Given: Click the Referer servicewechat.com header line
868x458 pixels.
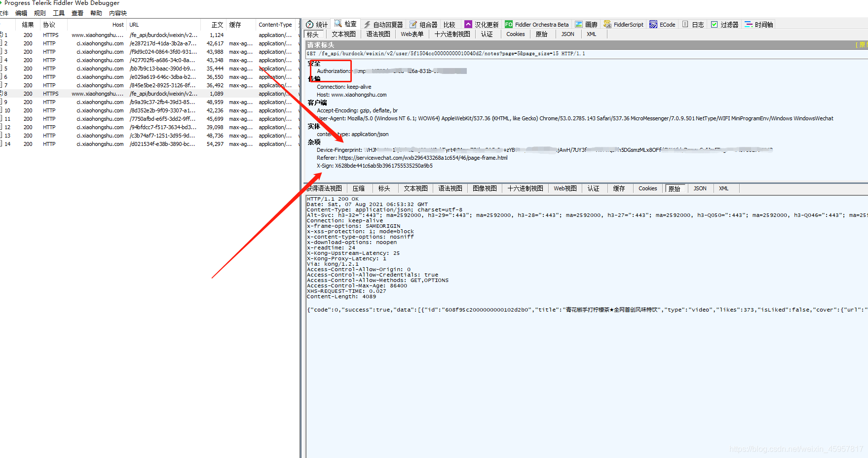Looking at the screenshot, I should point(412,158).
